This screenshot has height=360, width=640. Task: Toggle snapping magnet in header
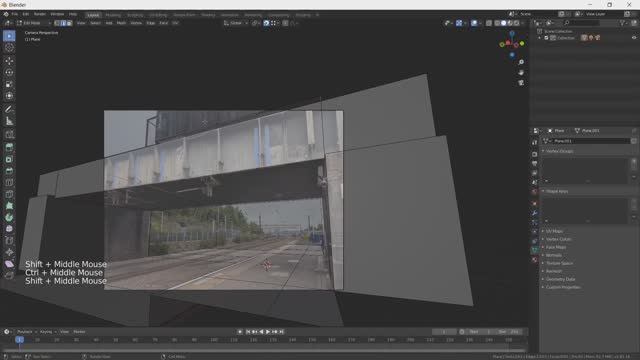pos(266,23)
